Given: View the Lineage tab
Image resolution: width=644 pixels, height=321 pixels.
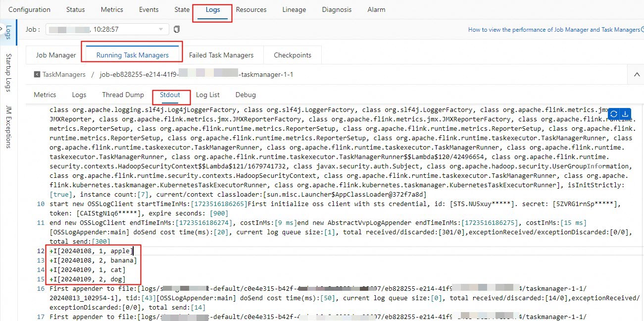Looking at the screenshot, I should (x=294, y=9).
